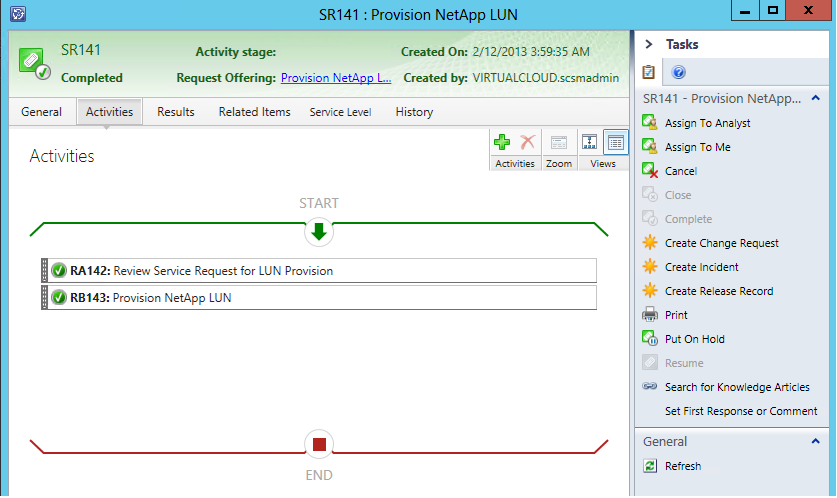The height and width of the screenshot is (498, 837).
Task: Click the Create Change Request star icon
Action: (650, 243)
